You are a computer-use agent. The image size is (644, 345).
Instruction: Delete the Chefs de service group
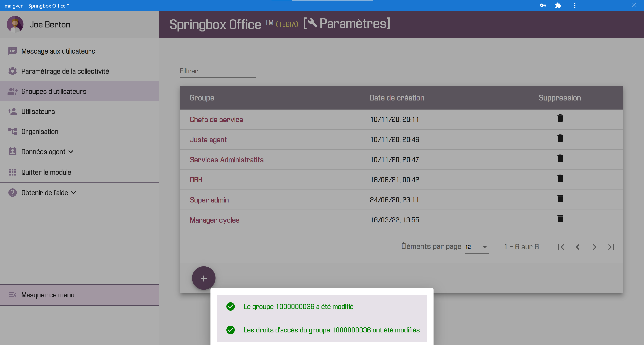(560, 118)
